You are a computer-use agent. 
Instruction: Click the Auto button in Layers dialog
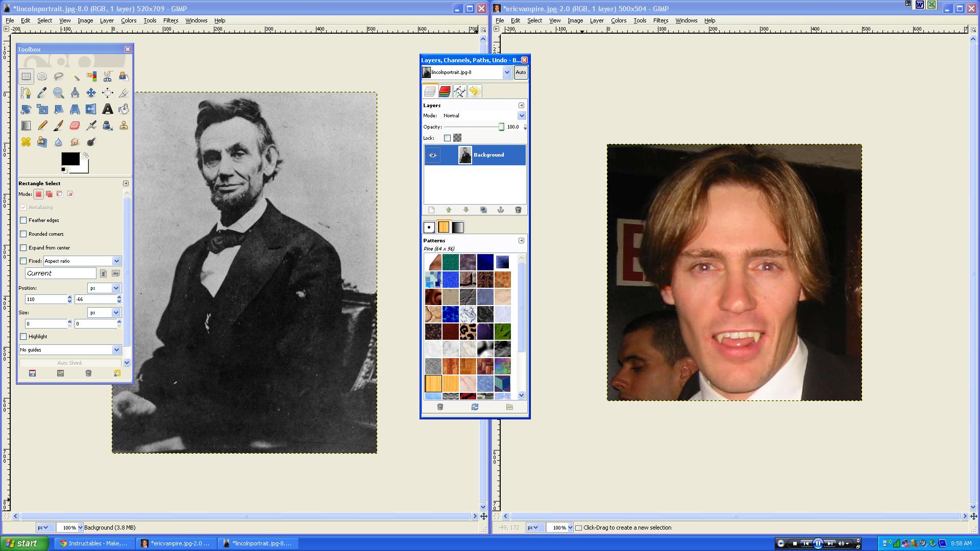tap(521, 72)
